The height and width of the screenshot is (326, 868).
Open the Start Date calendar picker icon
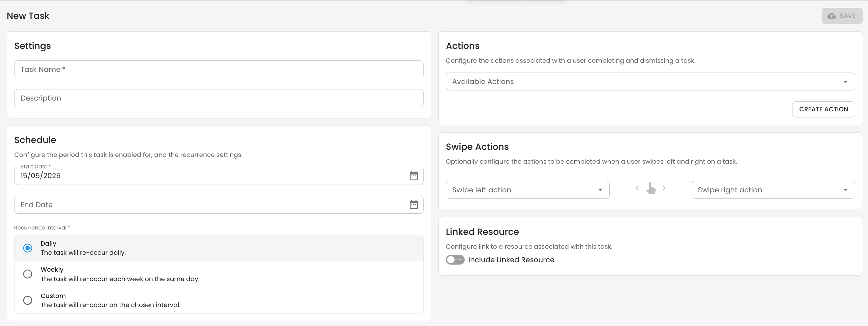(413, 176)
